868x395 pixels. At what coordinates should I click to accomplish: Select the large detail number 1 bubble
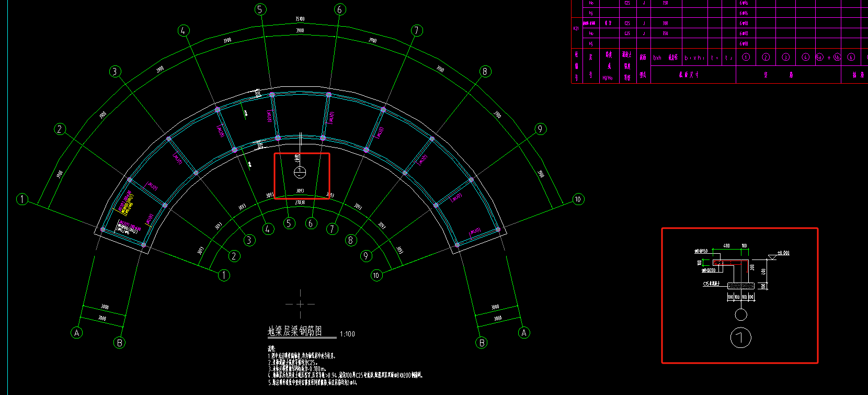741,337
